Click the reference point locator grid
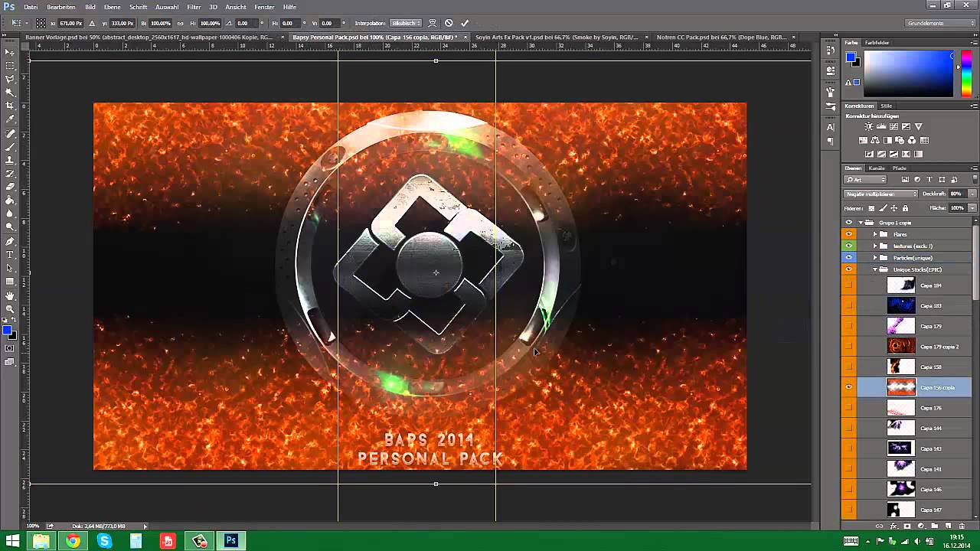Image resolution: width=980 pixels, height=551 pixels. click(41, 23)
